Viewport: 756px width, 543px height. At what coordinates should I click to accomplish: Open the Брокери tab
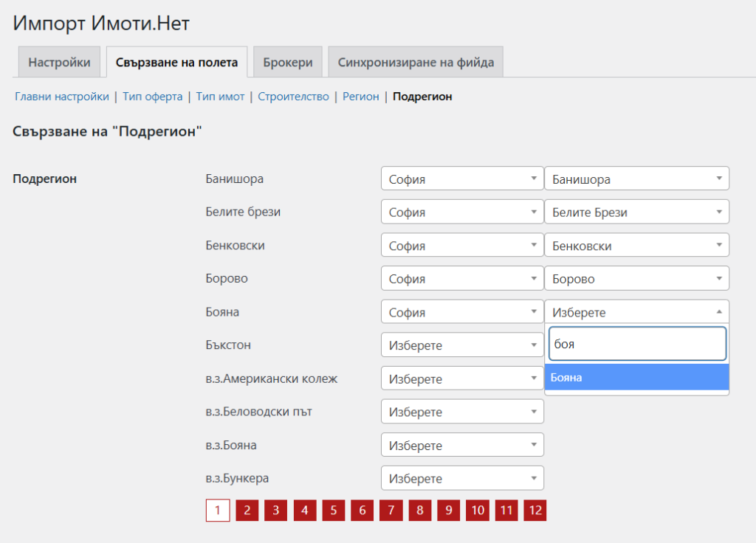287,63
